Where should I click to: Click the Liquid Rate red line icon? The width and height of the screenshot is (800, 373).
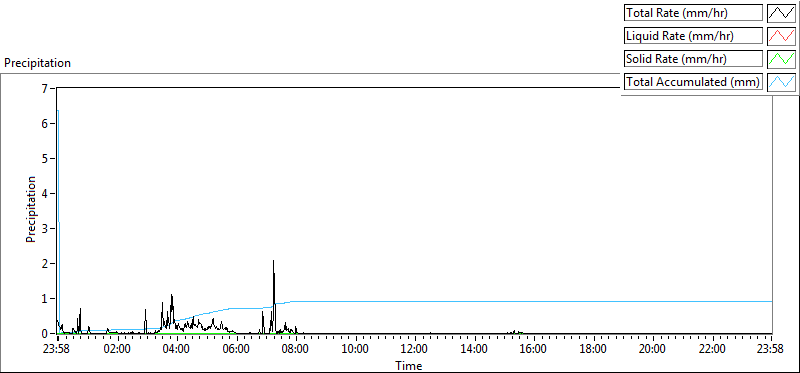pos(782,36)
